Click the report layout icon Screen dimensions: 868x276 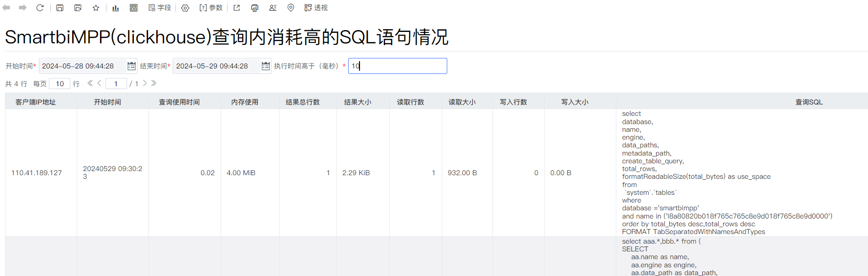click(x=133, y=8)
